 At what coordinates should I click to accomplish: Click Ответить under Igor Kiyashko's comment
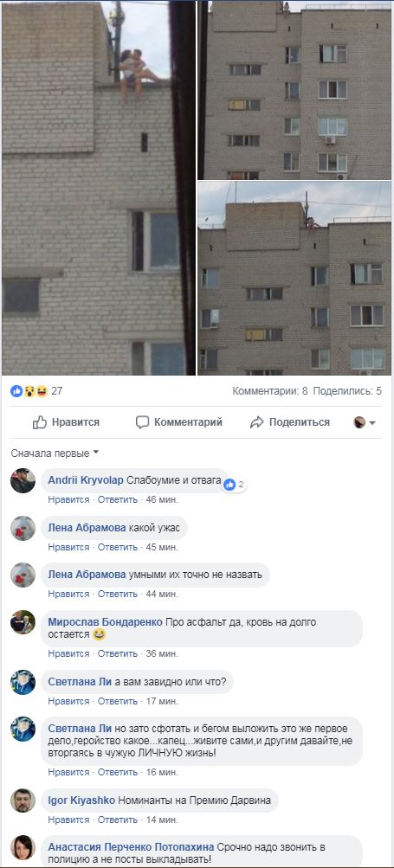coord(118,820)
